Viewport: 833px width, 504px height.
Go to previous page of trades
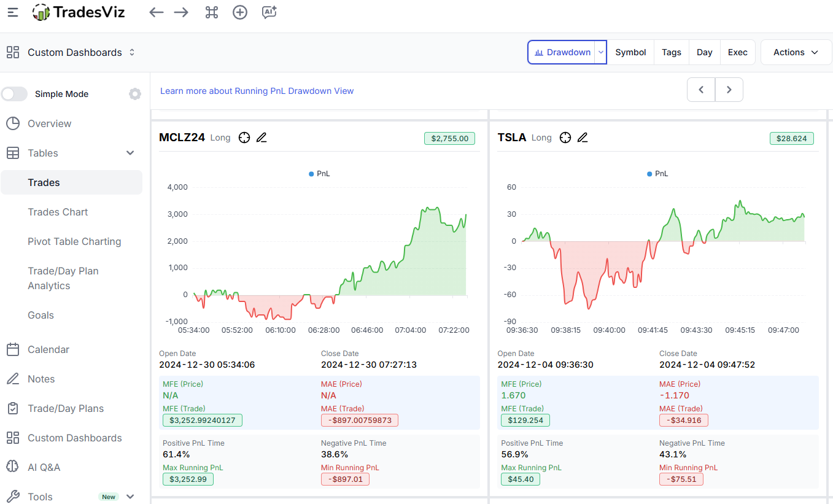pos(701,90)
